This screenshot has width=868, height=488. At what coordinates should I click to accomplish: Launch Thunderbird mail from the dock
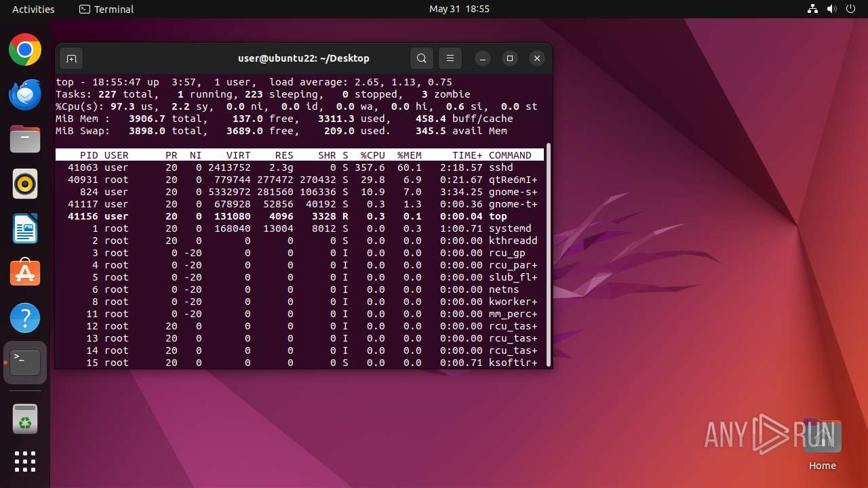[x=25, y=94]
